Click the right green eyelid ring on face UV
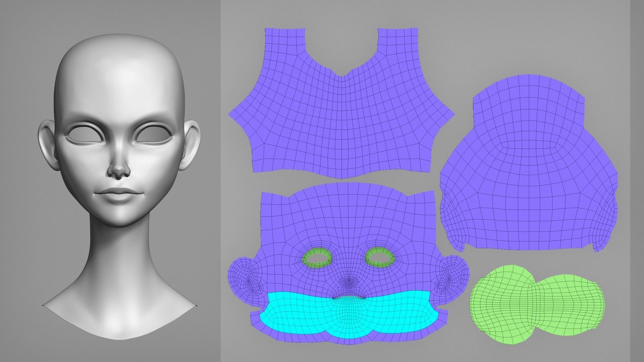644x362 pixels. pos(380,257)
